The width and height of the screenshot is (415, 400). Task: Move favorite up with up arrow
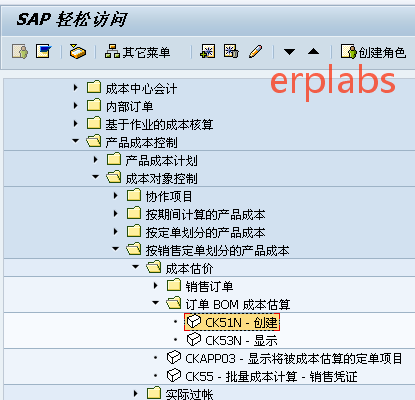pos(313,52)
